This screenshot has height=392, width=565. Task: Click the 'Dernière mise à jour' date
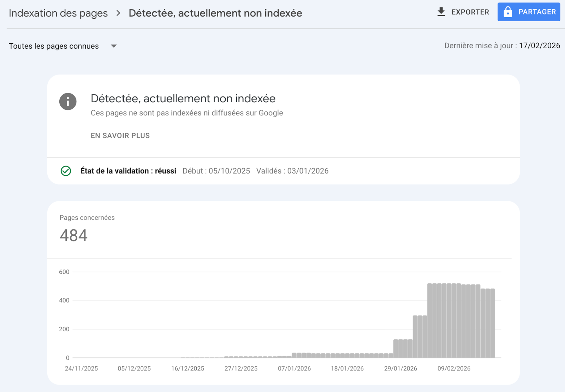tap(539, 46)
